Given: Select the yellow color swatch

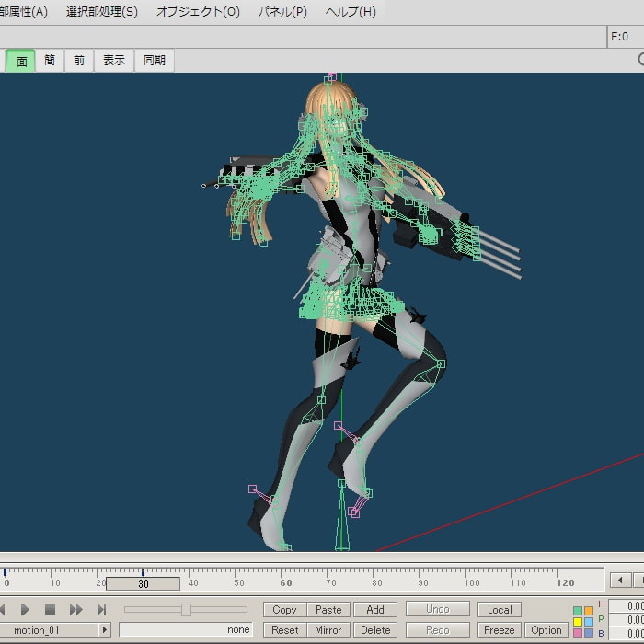Looking at the screenshot, I should [x=578, y=621].
